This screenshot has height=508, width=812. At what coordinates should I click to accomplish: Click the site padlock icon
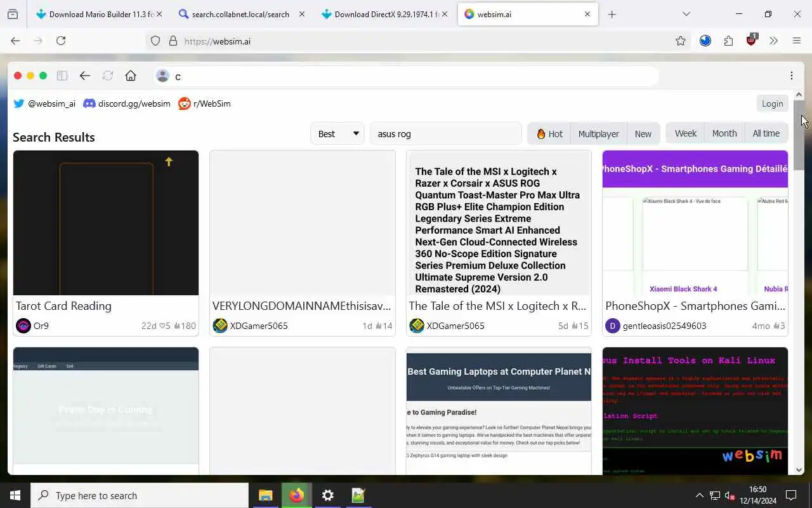pos(173,41)
